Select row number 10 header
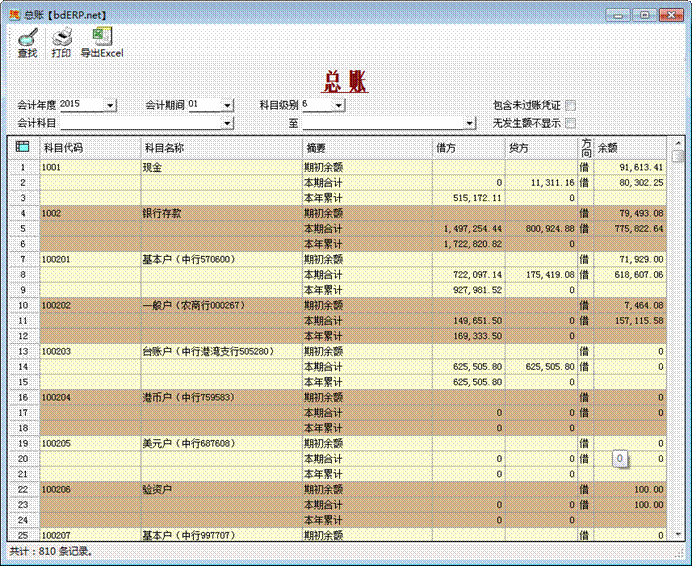The width and height of the screenshot is (692, 566). click(x=22, y=305)
